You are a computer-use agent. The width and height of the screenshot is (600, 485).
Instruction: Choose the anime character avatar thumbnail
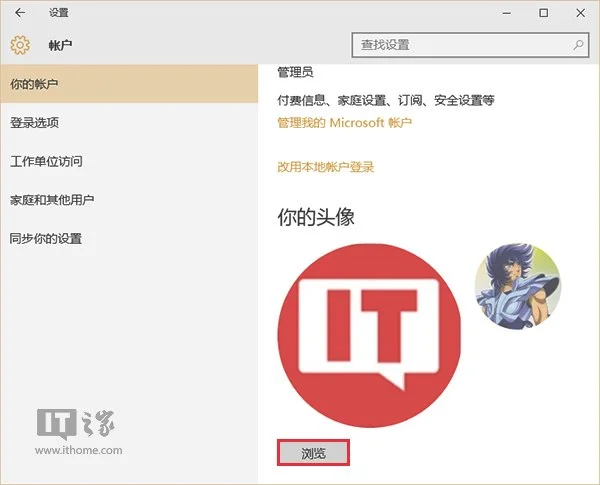(518, 287)
